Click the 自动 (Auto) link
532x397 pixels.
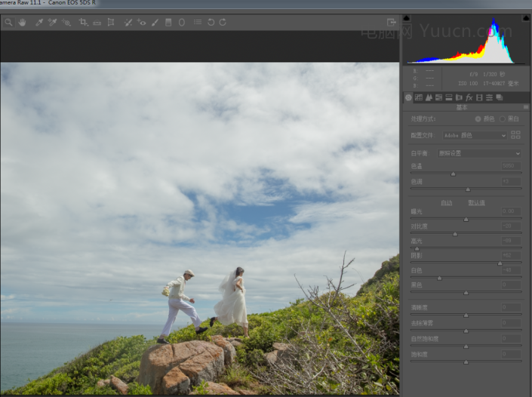447,202
